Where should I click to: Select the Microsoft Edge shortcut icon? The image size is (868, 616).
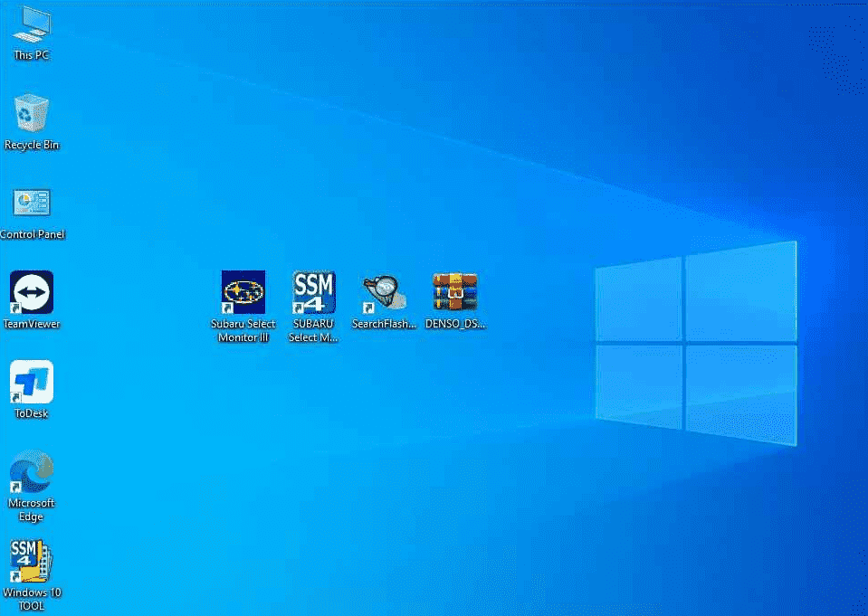coord(32,471)
